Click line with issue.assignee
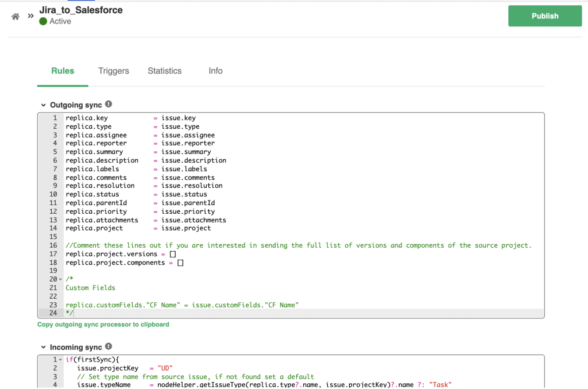588x389 pixels. pos(140,135)
